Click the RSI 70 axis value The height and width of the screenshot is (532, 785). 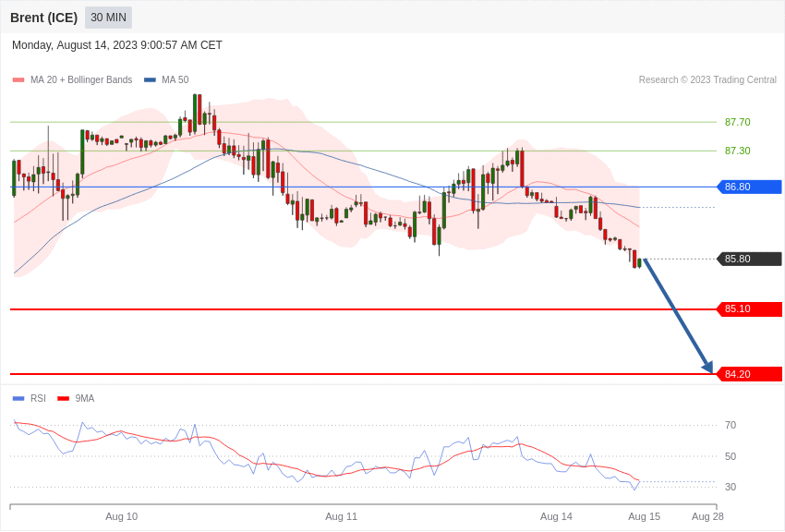pyautogui.click(x=731, y=425)
